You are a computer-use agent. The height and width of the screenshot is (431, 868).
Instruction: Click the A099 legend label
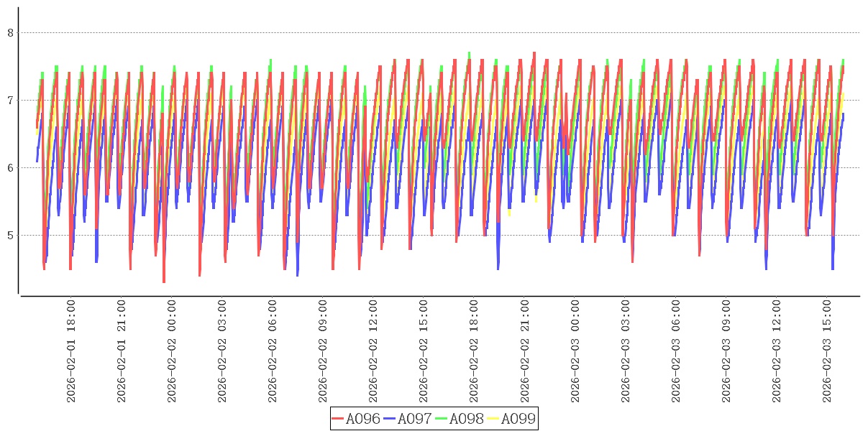click(518, 419)
